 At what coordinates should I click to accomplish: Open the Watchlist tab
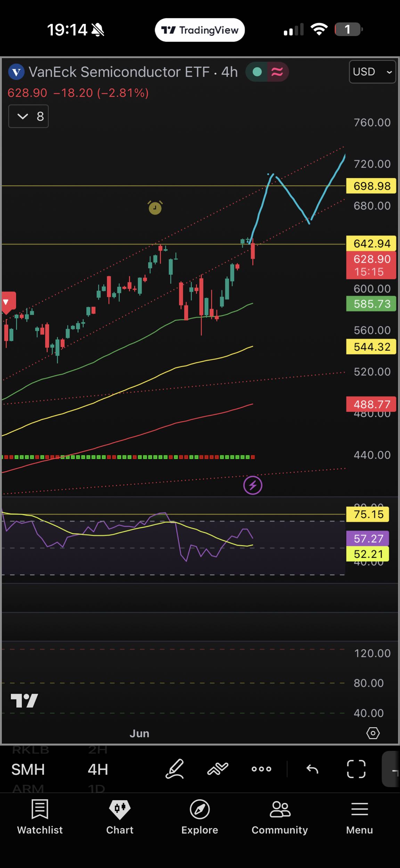tap(40, 816)
